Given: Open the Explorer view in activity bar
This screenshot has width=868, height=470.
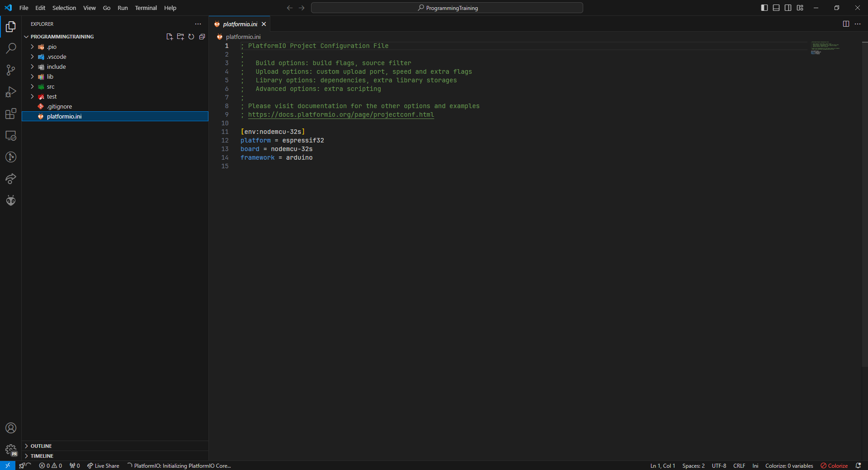Looking at the screenshot, I should [11, 27].
